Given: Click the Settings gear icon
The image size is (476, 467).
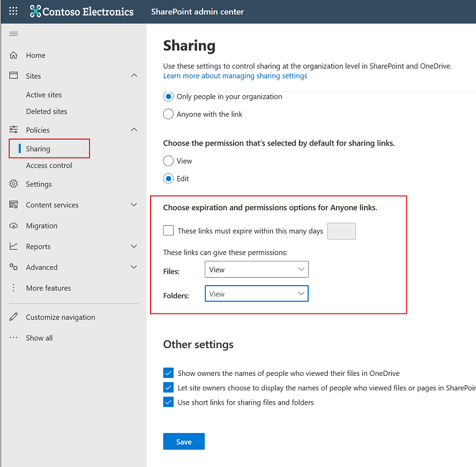Looking at the screenshot, I should click(13, 184).
